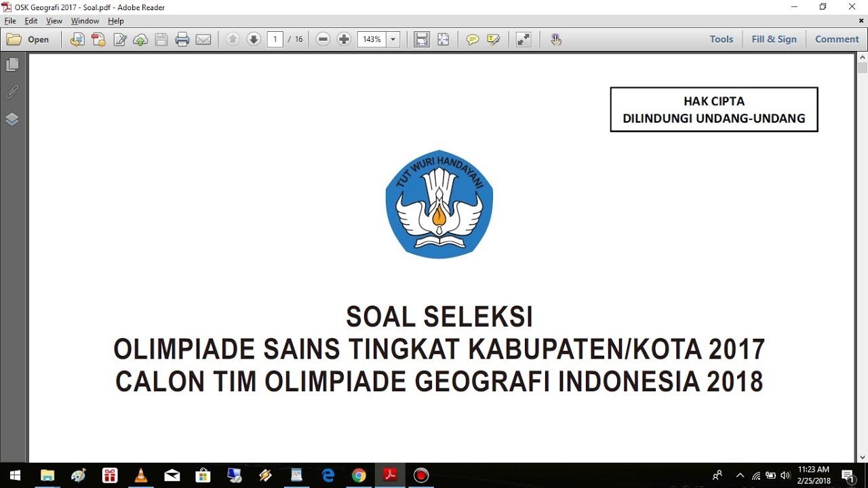
Task: Open the Comment pane
Action: point(837,39)
